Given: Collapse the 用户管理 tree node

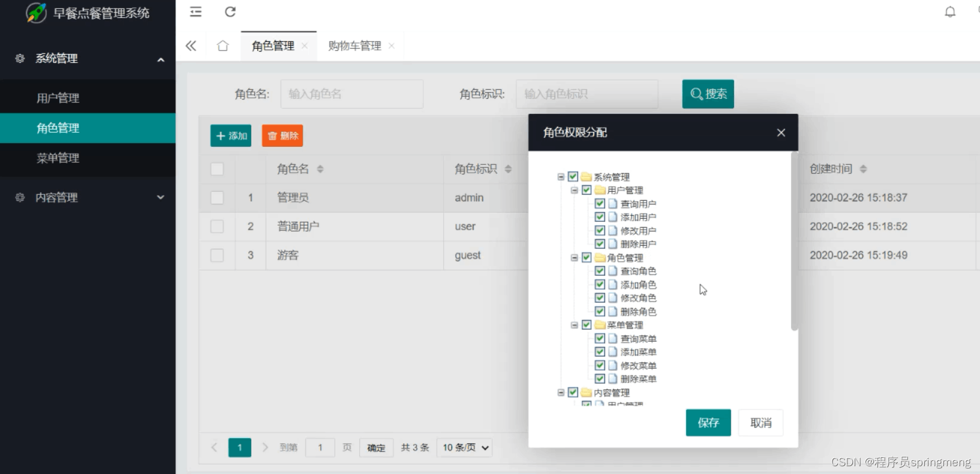Looking at the screenshot, I should point(574,191).
